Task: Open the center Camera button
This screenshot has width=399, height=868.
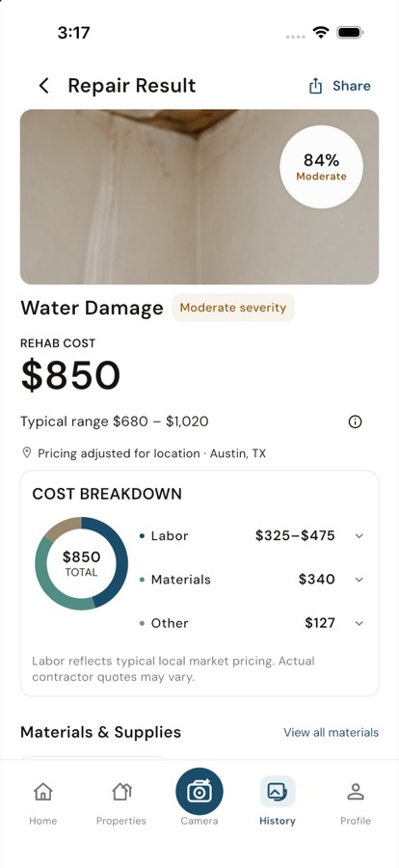Action: [199, 791]
